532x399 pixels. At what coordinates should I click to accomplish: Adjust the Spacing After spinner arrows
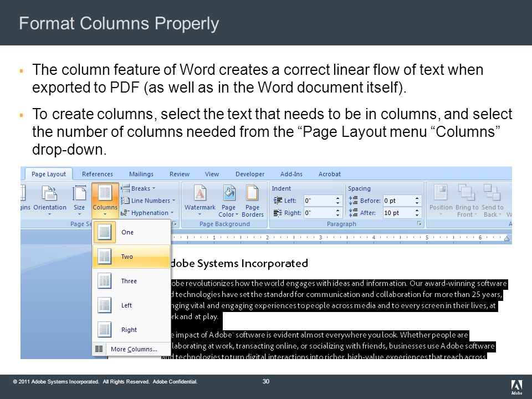click(x=417, y=213)
